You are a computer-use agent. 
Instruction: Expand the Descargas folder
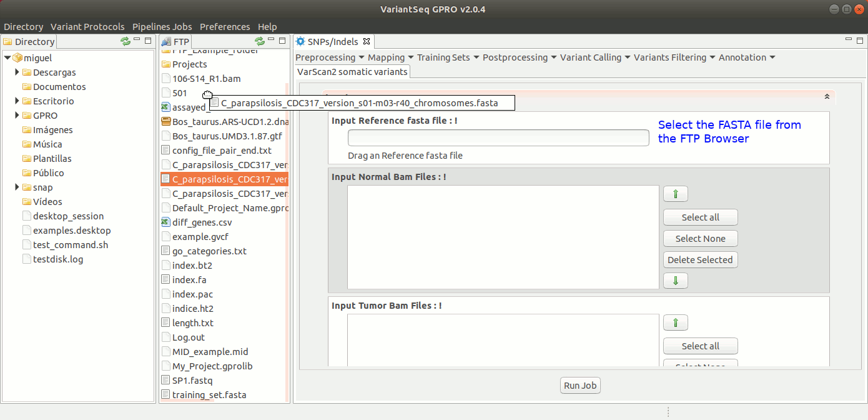[x=17, y=72]
